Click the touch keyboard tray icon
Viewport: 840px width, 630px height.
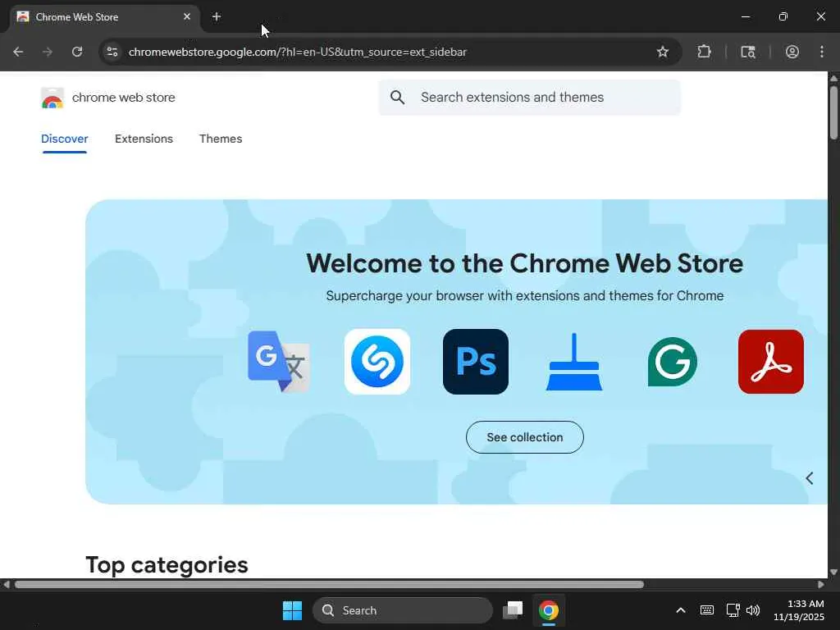707,610
